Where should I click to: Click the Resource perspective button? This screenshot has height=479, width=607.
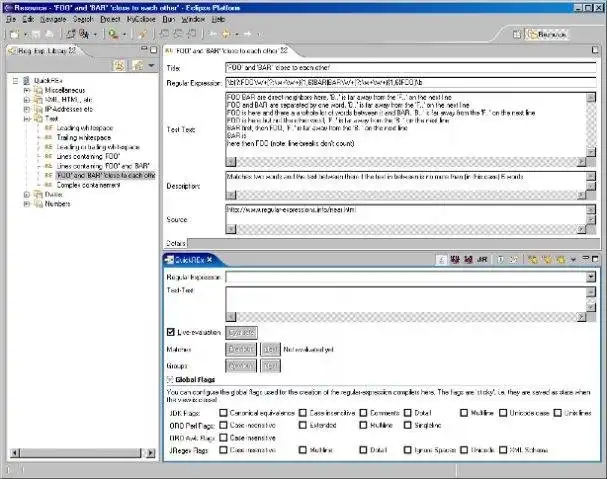pyautogui.click(x=547, y=34)
